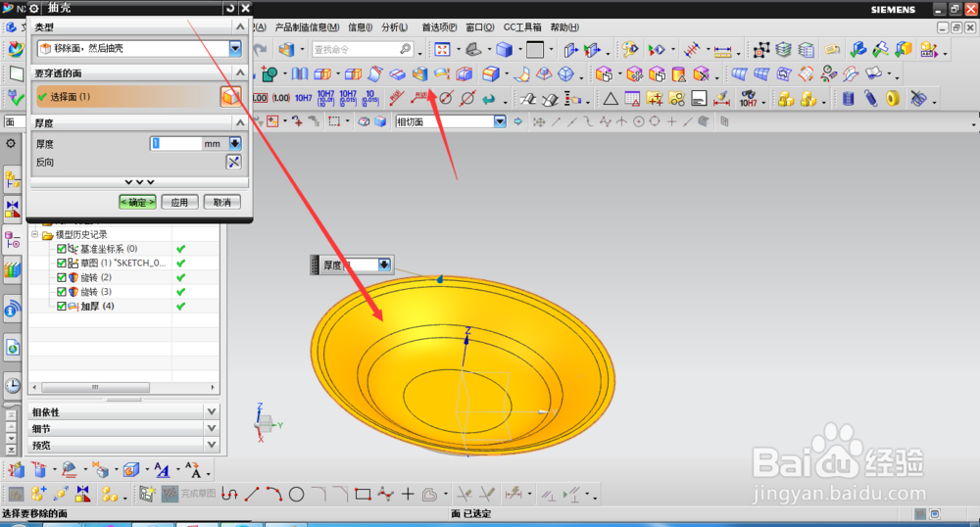The height and width of the screenshot is (527, 980).
Task: Reset the Shell dialog using reset icon
Action: tap(230, 8)
